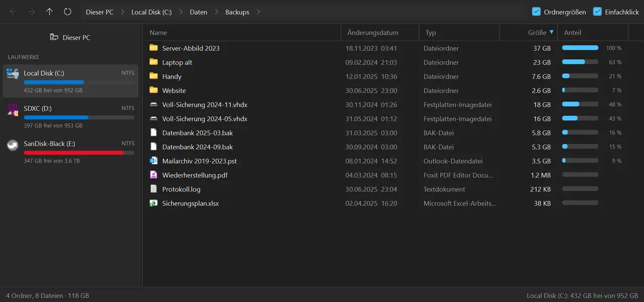The image size is (644, 302).
Task: Click the Server-Abbild 2023 folder icon
Action: (153, 48)
